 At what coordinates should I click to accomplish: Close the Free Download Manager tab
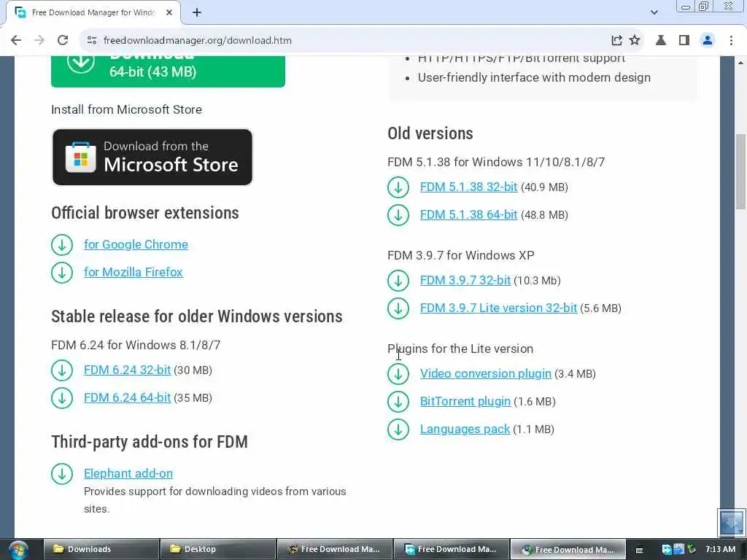pyautogui.click(x=169, y=12)
